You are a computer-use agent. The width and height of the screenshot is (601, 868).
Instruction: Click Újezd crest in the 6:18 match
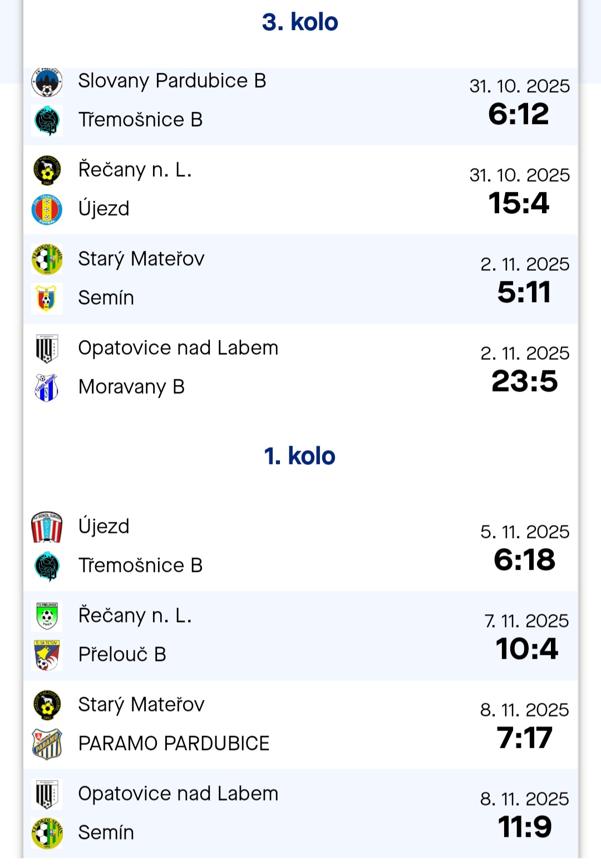pos(47,527)
